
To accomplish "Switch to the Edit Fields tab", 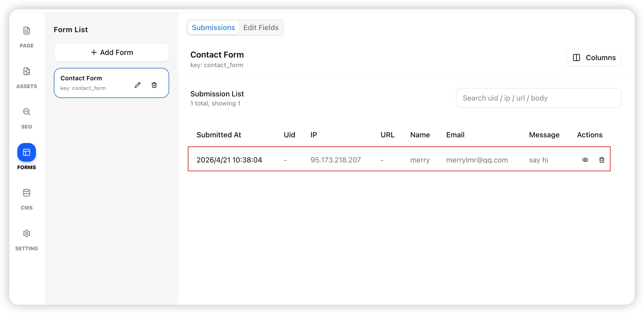I will click(261, 28).
